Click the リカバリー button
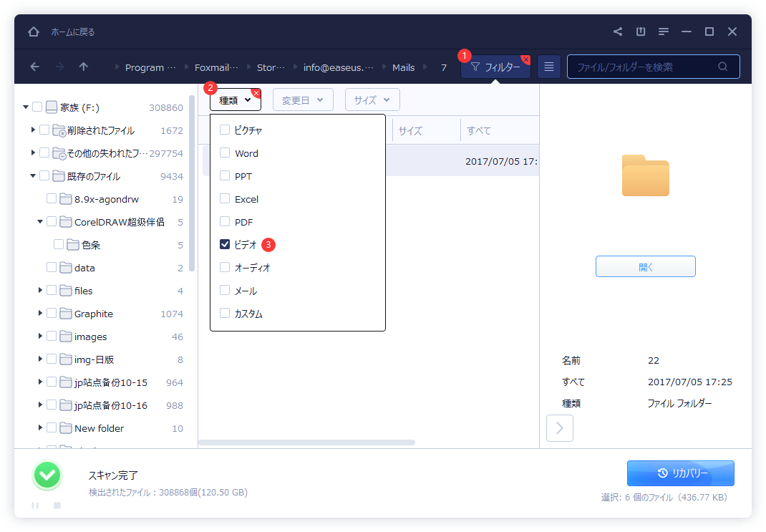The height and width of the screenshot is (532, 766). 681,473
